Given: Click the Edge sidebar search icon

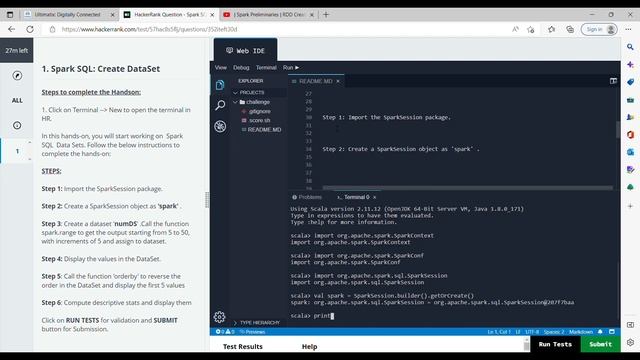Looking at the screenshot, I should tap(630, 47).
